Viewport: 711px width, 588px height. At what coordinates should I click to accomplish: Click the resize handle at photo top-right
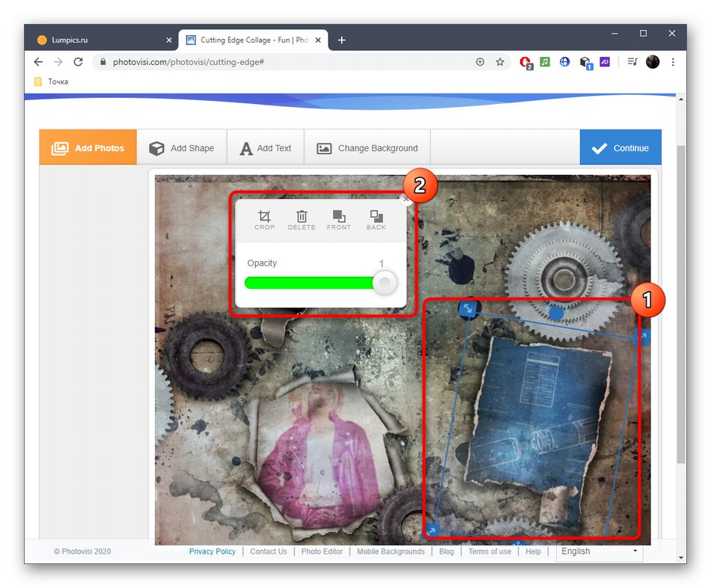[x=642, y=337]
